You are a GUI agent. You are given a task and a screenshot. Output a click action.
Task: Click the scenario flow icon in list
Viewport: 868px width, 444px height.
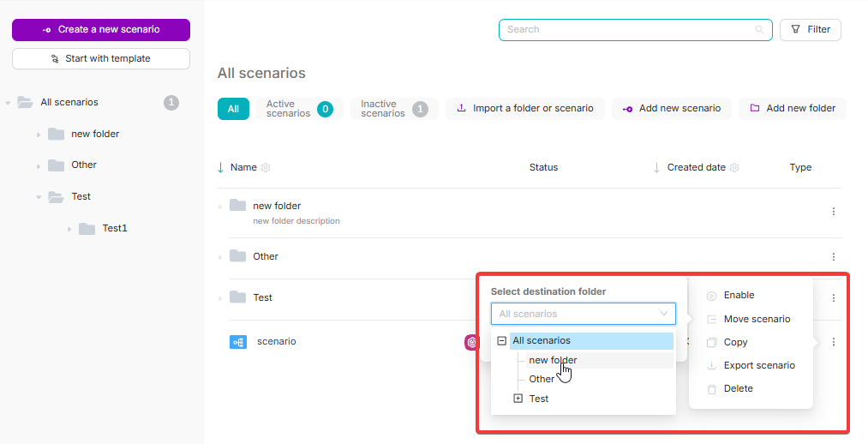click(x=238, y=342)
